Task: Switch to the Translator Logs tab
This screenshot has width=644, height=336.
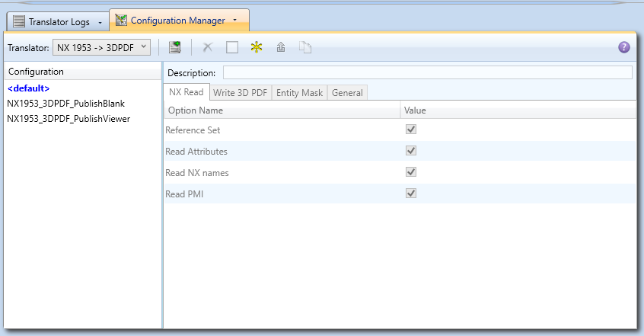Action: (x=58, y=21)
